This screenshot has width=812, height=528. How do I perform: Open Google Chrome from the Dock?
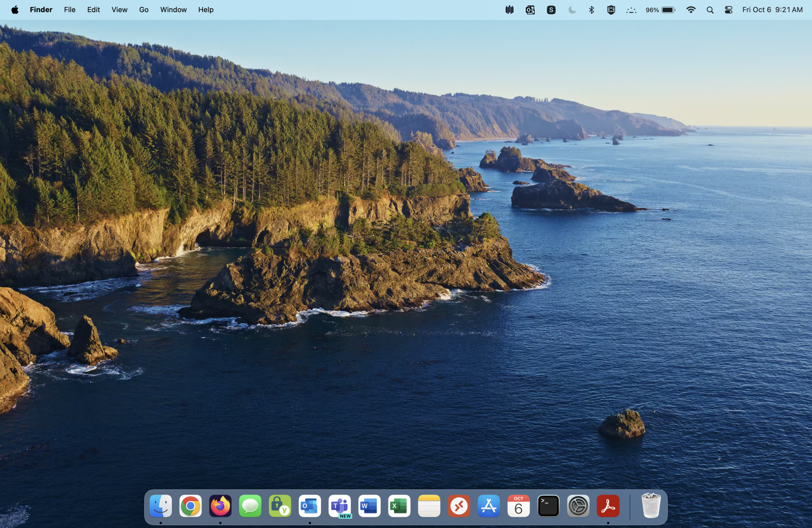pos(190,506)
